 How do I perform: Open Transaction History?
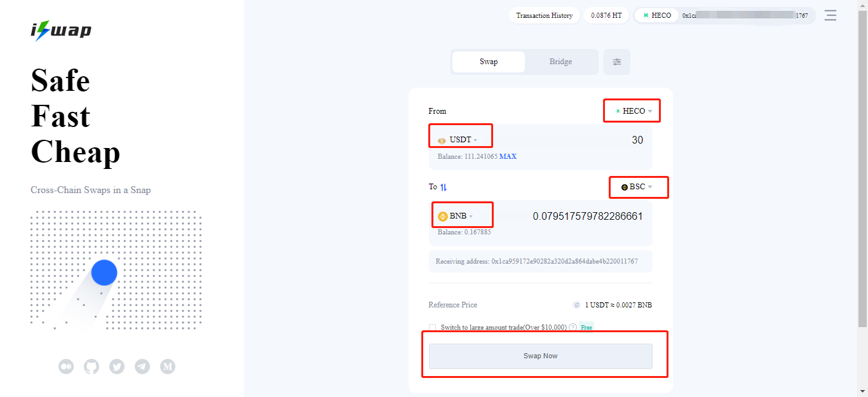point(545,15)
